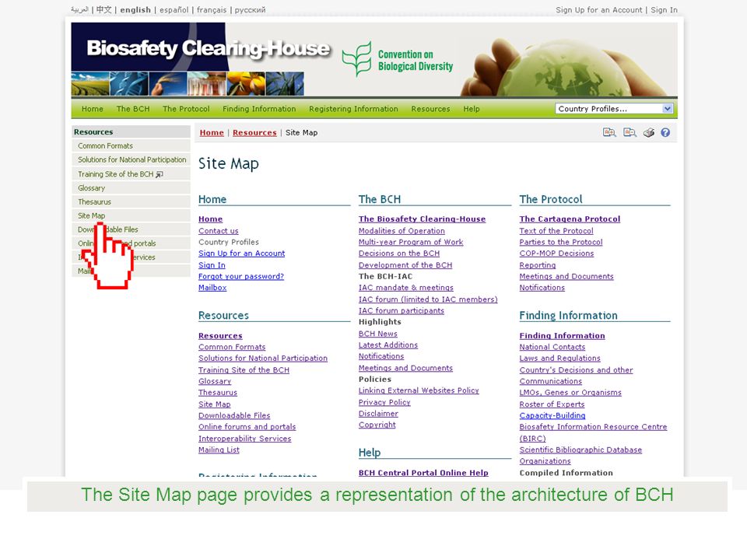Select Solutions for National Participation in sidebar
This screenshot has height=560, width=747.
131,159
